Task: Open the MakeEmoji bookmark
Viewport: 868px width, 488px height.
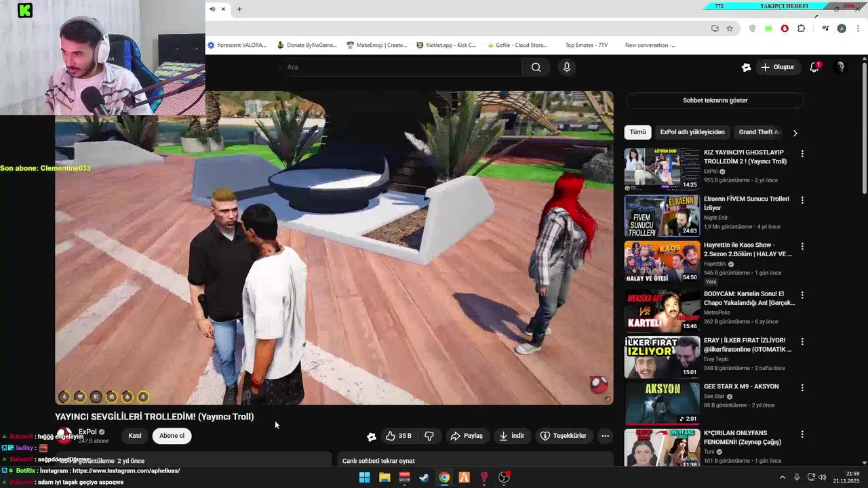Action: coord(376,45)
